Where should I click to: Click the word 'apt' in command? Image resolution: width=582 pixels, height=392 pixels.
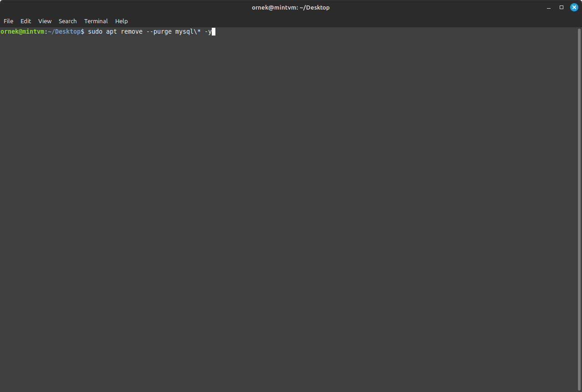coord(112,31)
